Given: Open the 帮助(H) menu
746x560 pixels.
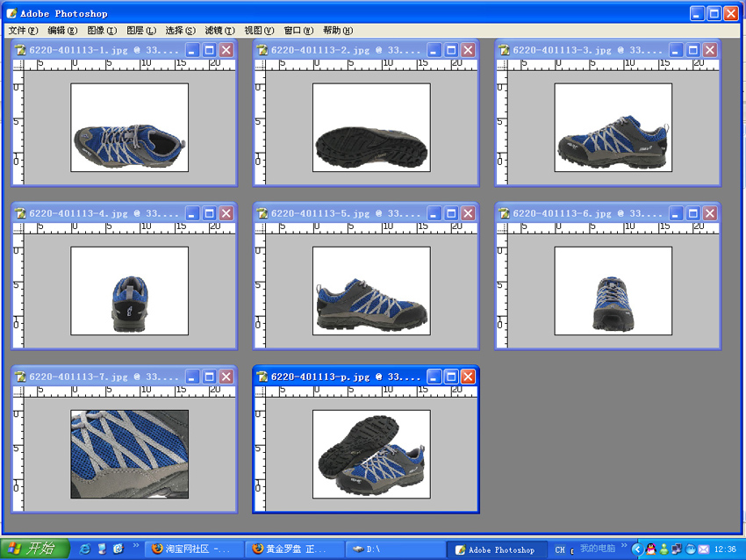Looking at the screenshot, I should point(338,31).
